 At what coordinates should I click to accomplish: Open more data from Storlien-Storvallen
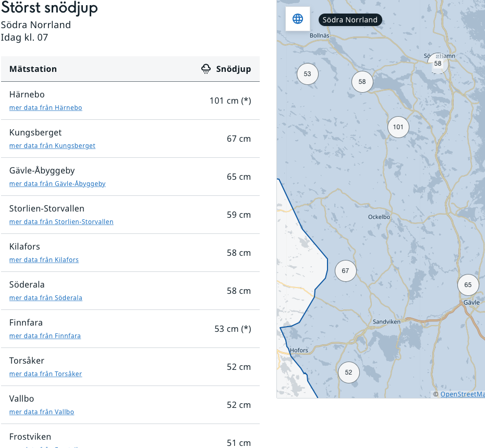[x=61, y=222]
